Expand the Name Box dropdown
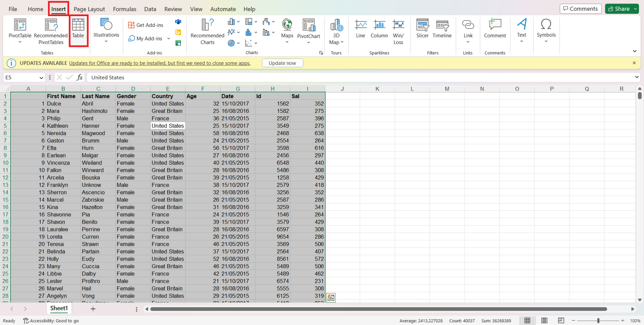 tap(41, 78)
